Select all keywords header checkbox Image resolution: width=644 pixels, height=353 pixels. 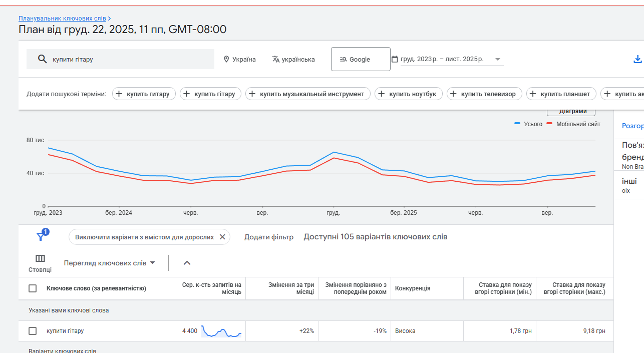point(33,288)
